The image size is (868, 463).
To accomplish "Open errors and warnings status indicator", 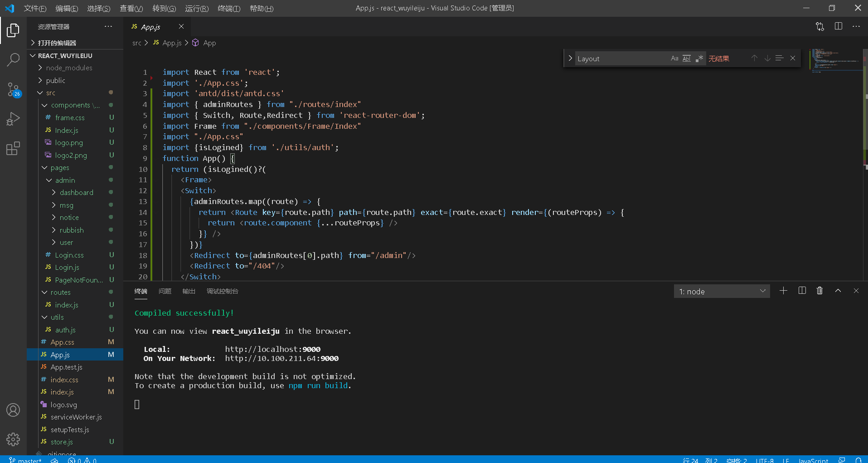I will (x=82, y=460).
